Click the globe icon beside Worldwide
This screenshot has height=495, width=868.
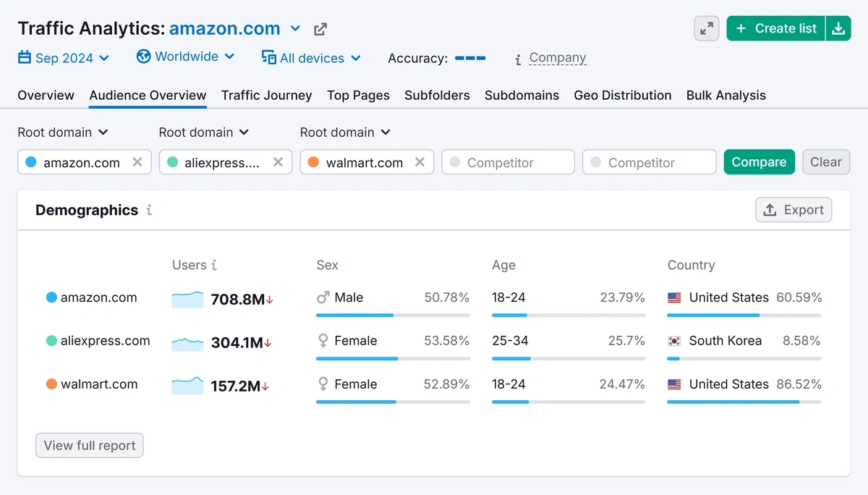[143, 56]
